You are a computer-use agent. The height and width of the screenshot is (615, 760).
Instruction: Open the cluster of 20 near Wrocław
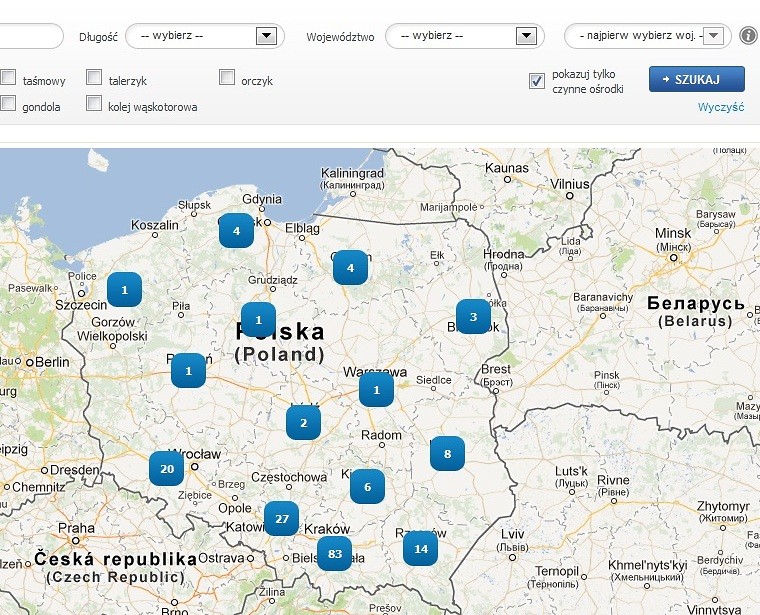(x=166, y=468)
